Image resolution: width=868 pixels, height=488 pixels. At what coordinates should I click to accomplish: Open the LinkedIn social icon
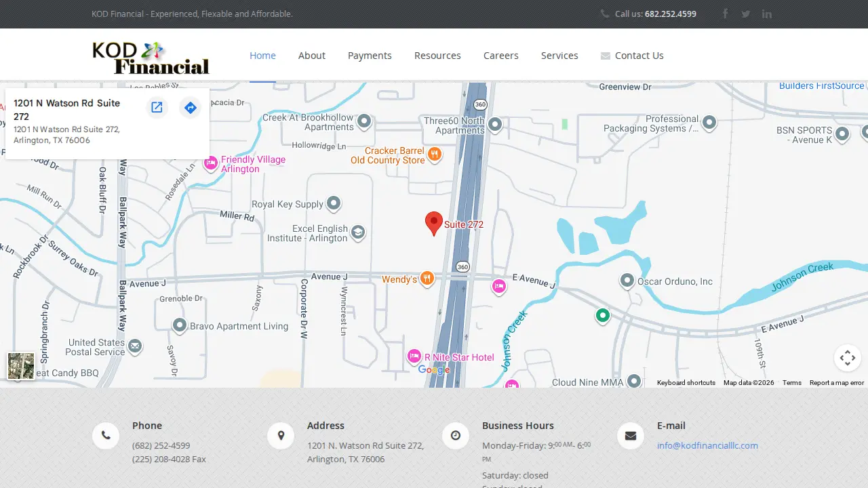point(767,14)
